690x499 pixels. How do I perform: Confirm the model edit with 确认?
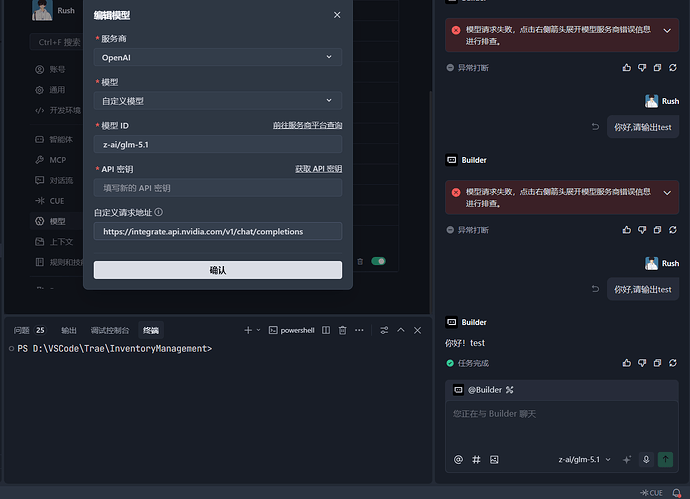tap(218, 270)
